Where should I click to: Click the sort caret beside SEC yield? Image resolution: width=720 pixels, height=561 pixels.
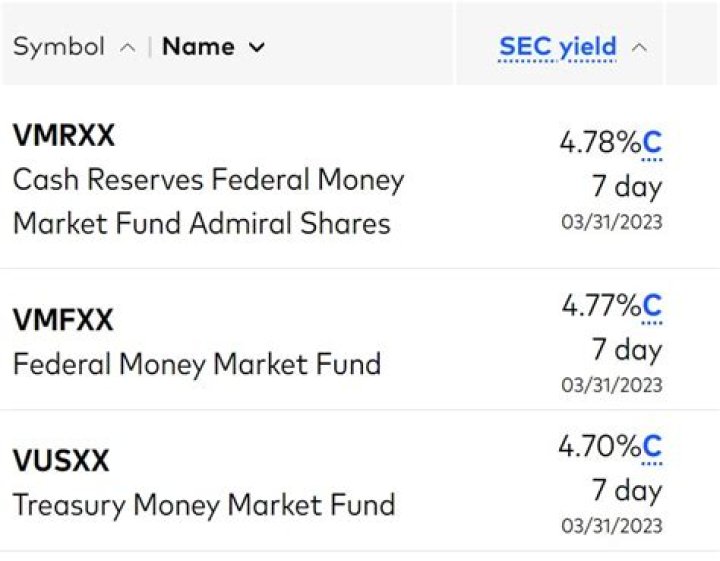[x=640, y=47]
